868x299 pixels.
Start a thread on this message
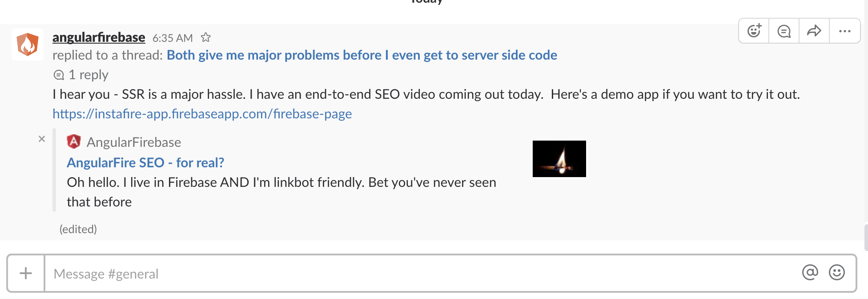tap(784, 31)
